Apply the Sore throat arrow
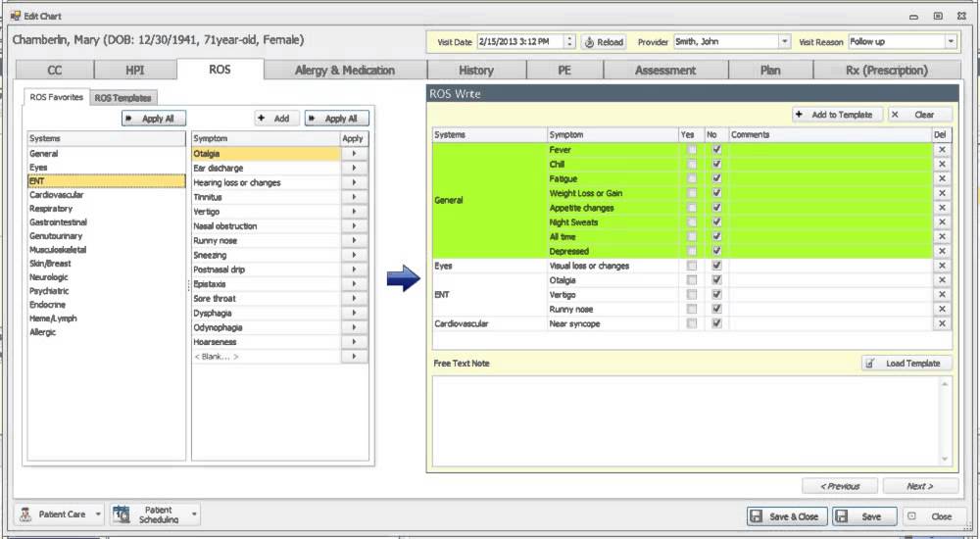Image resolution: width=980 pixels, height=539 pixels. [x=354, y=298]
